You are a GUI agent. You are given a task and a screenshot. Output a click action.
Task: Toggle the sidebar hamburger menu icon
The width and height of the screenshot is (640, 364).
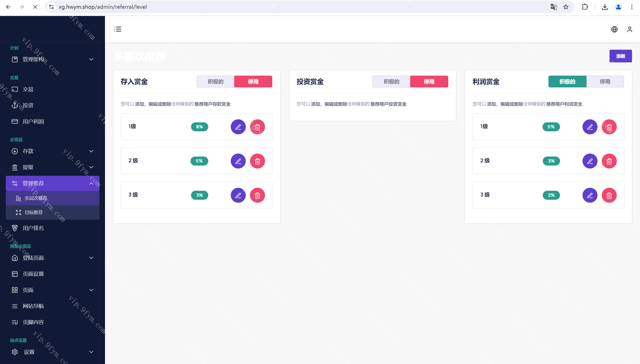click(x=118, y=29)
